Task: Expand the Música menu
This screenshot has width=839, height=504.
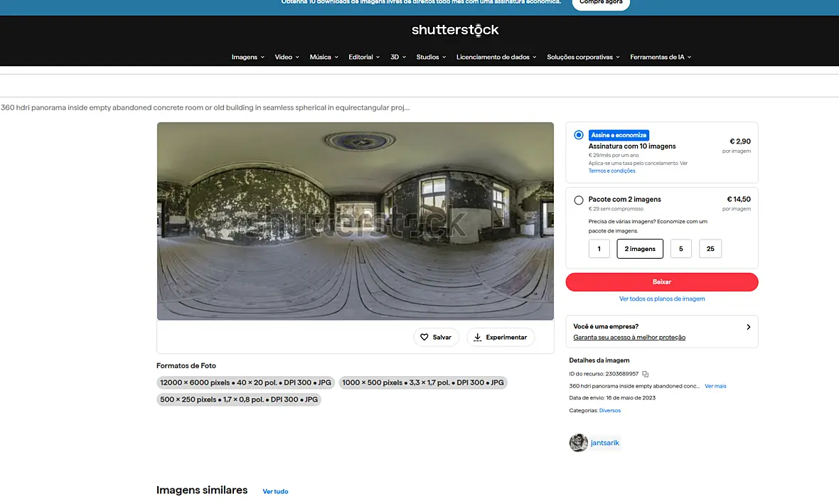Action: point(324,57)
